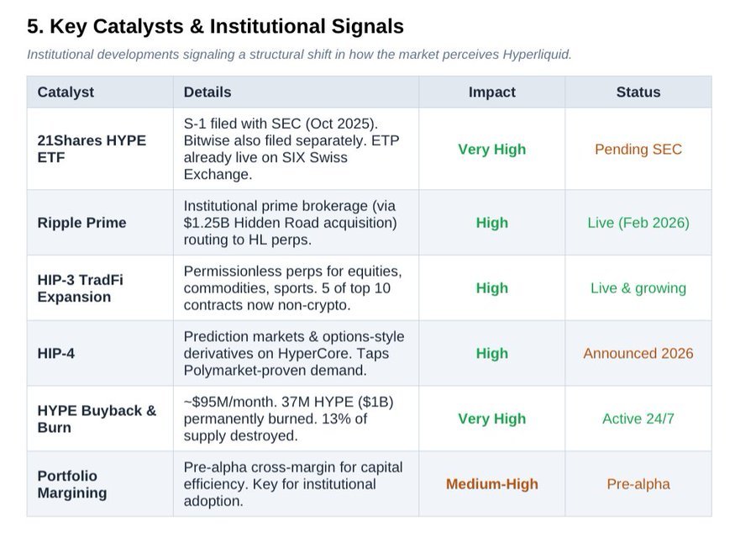Click the "Pre-alpha" status text in last row
Image resolution: width=756 pixels, height=548 pixels.
click(x=638, y=484)
